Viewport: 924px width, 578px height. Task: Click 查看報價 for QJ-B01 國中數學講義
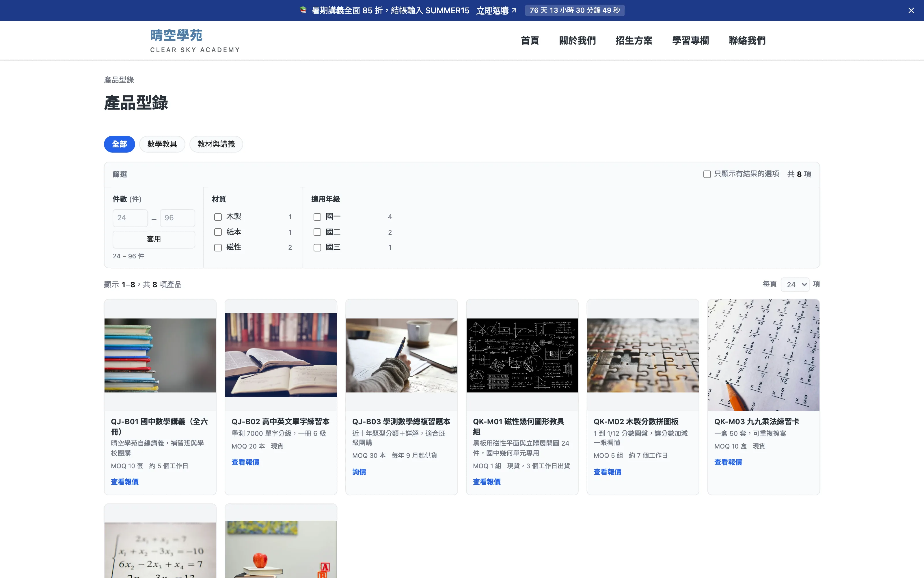point(125,482)
